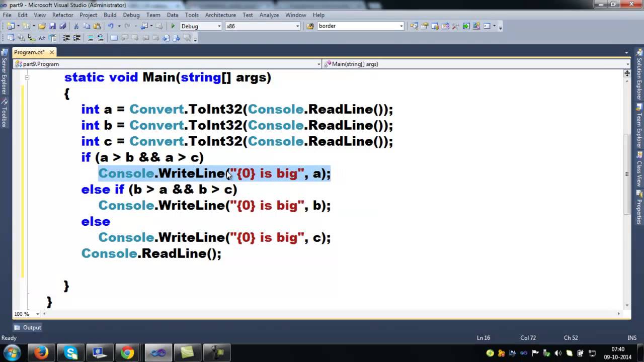Comment out the selected lines
The height and width of the screenshot is (362, 644).
tap(90, 38)
